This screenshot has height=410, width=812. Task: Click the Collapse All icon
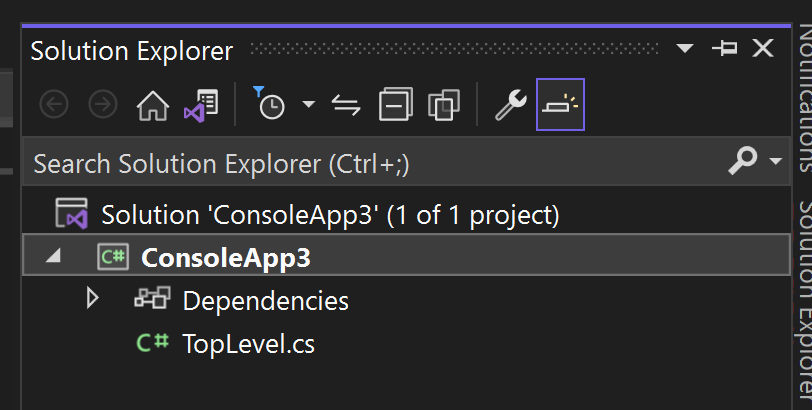tap(423, 105)
